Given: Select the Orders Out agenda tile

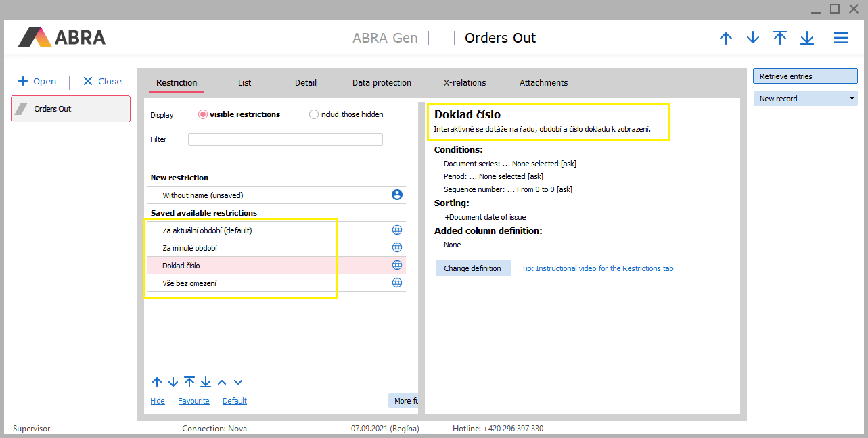Looking at the screenshot, I should point(70,109).
